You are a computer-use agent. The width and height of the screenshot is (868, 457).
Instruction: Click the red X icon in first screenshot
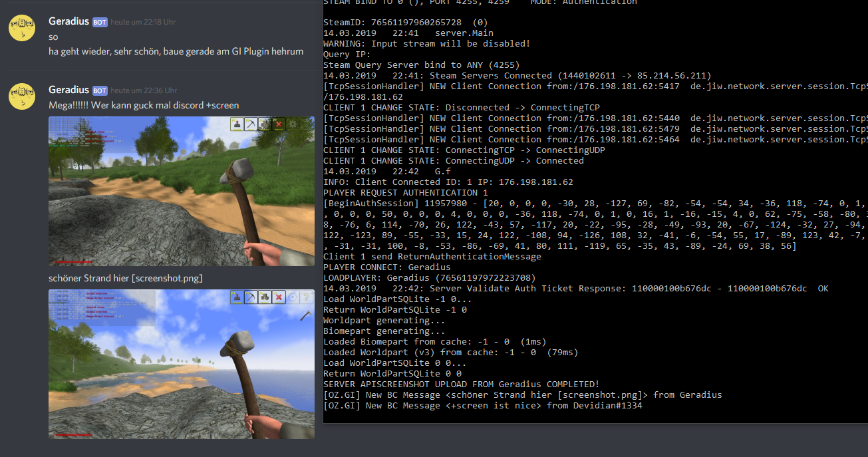(x=279, y=124)
